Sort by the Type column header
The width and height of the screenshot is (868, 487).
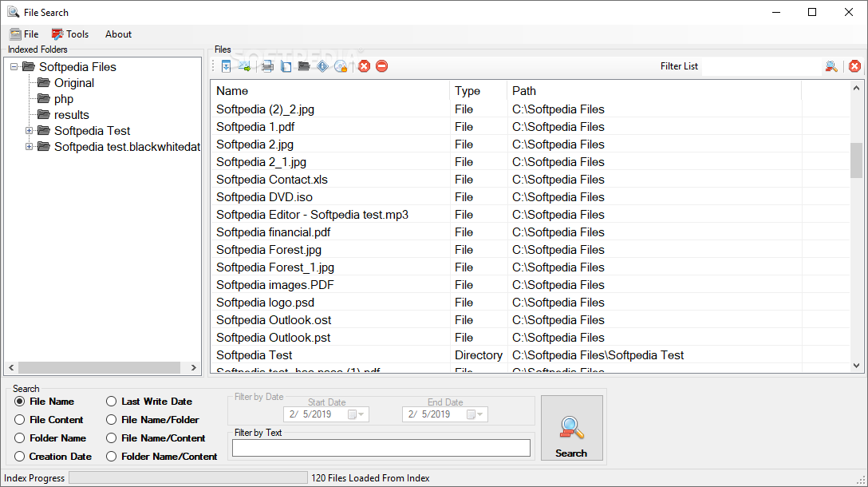point(479,91)
